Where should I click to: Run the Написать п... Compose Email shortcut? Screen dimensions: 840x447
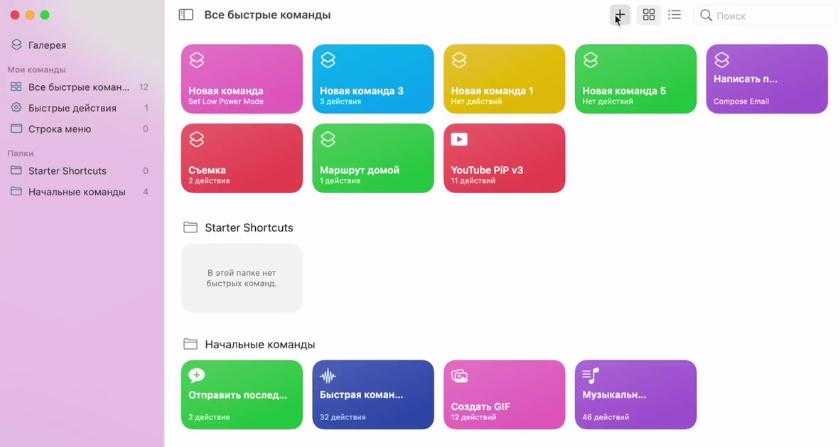point(767,78)
